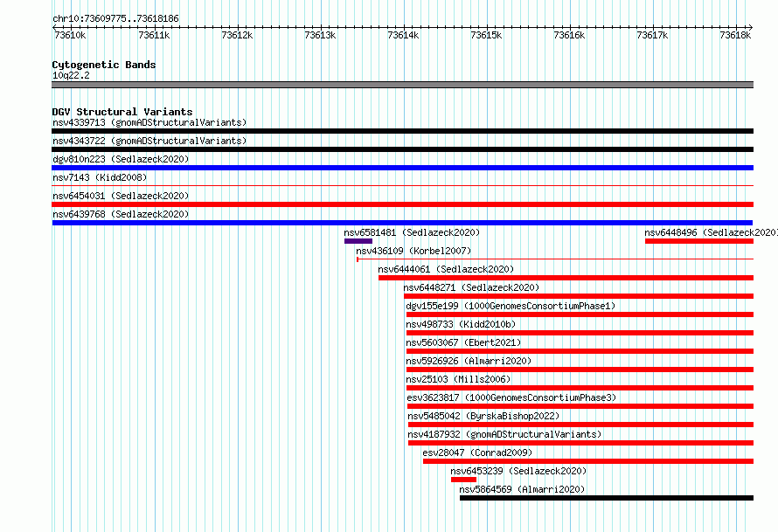Image resolution: width=778 pixels, height=532 pixels.
Task: Open the esv3623817 1000GenomesConsortiumPhase3 label
Action: coord(511,397)
